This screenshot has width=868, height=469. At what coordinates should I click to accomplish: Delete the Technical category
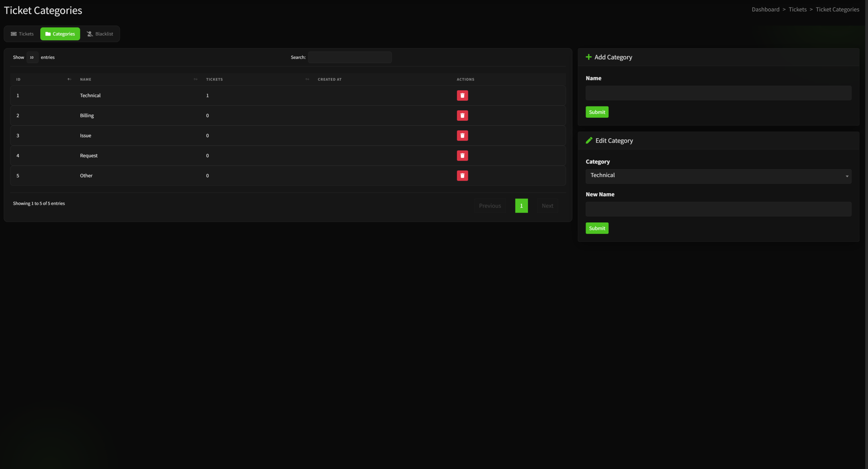click(x=462, y=95)
